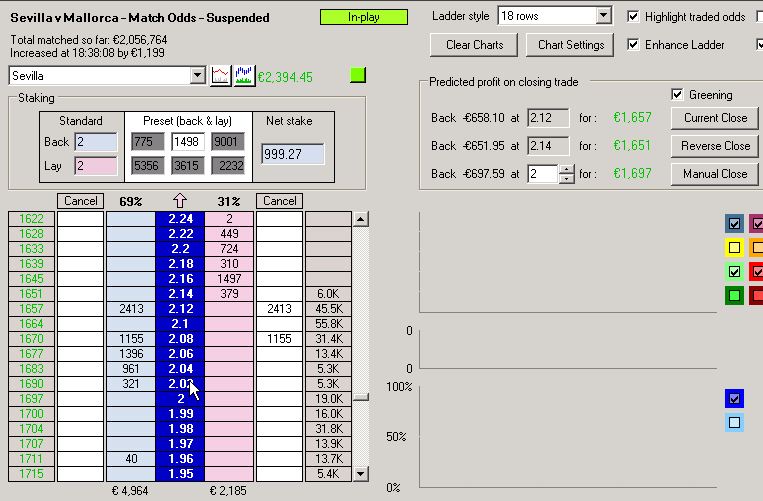Open the blue bar volume chart icon

[x=245, y=76]
